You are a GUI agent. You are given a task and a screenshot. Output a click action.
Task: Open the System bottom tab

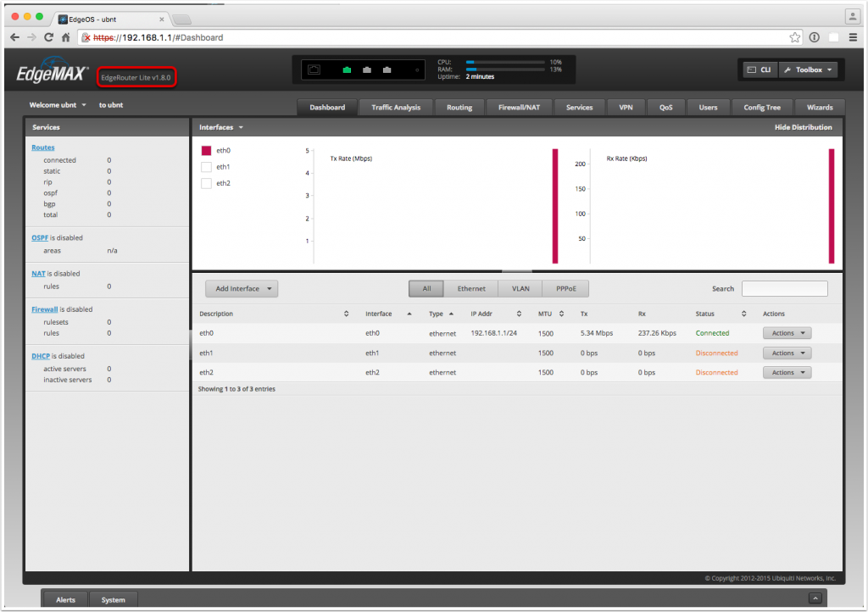coord(113,600)
